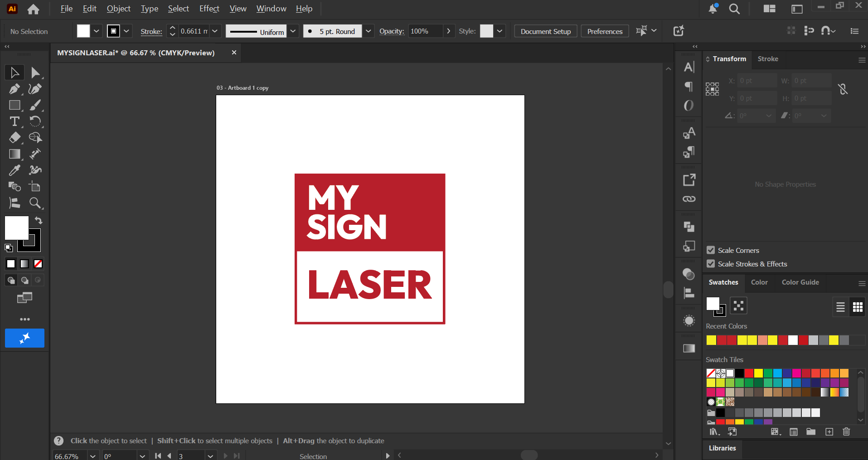Toggle Scale Corners checkbox
Screen dimensions: 868x460
pos(711,250)
